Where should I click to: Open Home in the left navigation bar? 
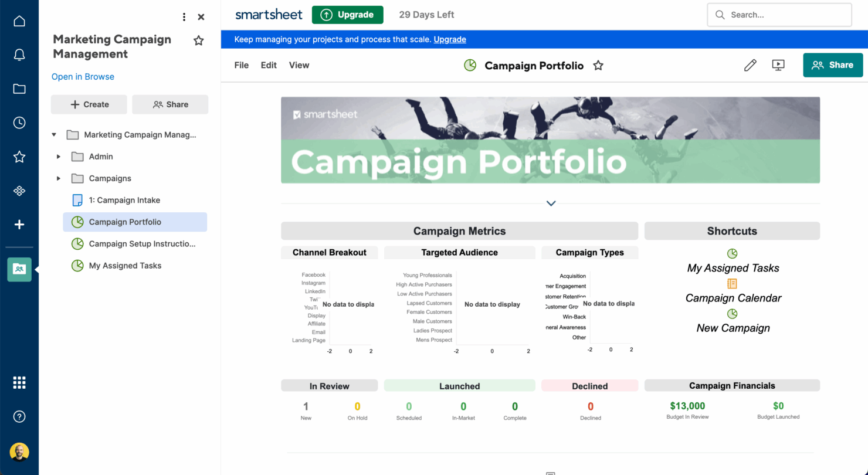pos(19,21)
